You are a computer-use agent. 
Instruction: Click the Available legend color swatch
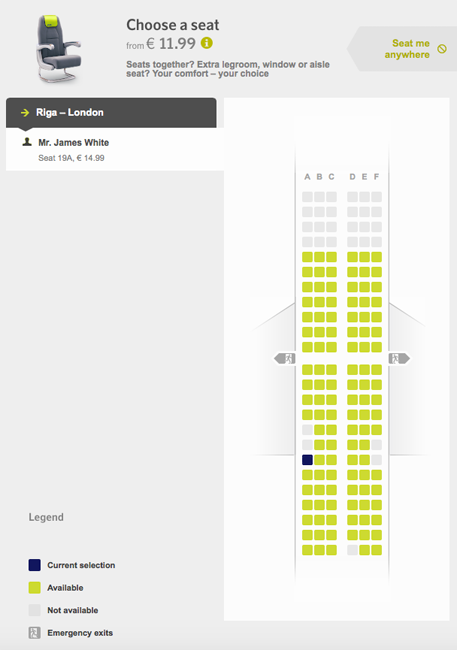coord(34,587)
